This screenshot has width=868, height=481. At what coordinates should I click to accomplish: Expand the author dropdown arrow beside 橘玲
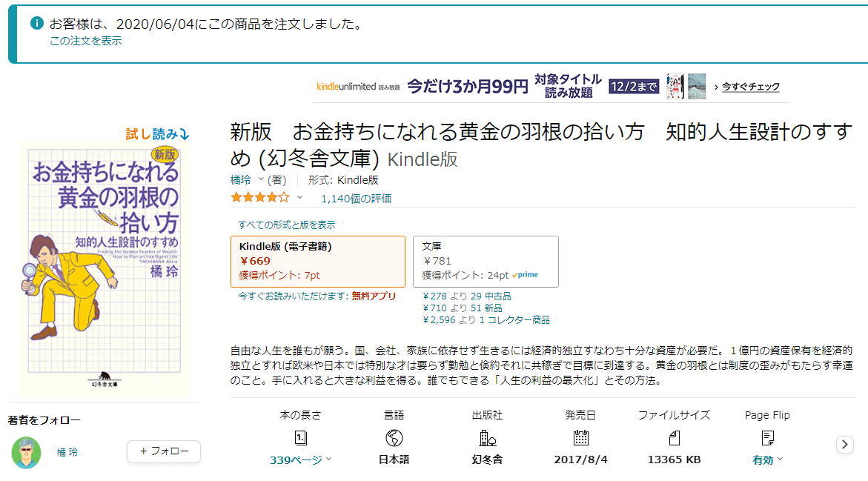pyautogui.click(x=261, y=179)
